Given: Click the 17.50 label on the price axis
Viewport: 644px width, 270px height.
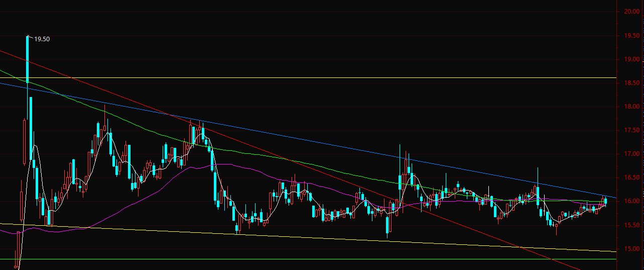Looking at the screenshot, I should click(631, 130).
